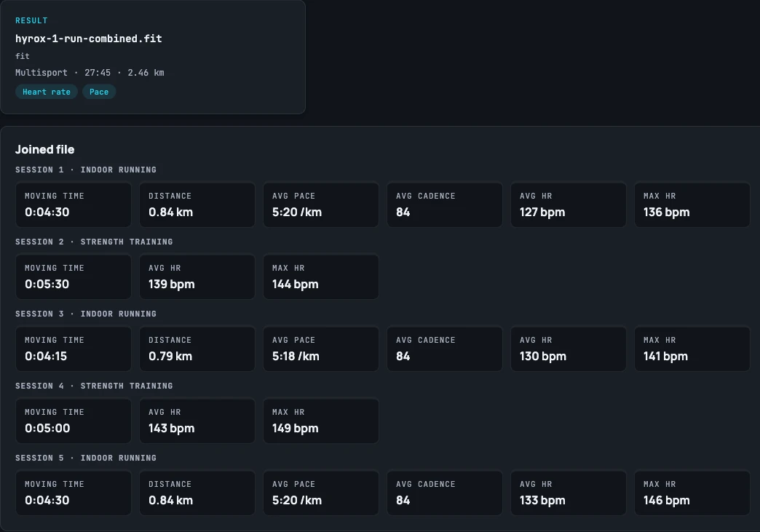The image size is (760, 532).
Task: Click the "Multisport · 27:45 · 2.46 km" summary line
Action: click(x=90, y=73)
